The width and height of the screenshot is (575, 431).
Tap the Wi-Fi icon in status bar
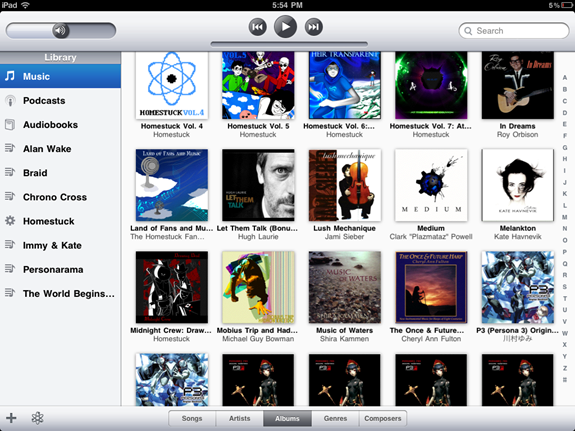25,5
